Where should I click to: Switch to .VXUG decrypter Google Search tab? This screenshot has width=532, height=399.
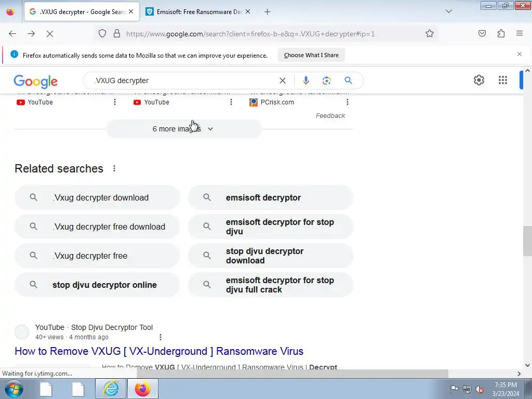pos(82,12)
